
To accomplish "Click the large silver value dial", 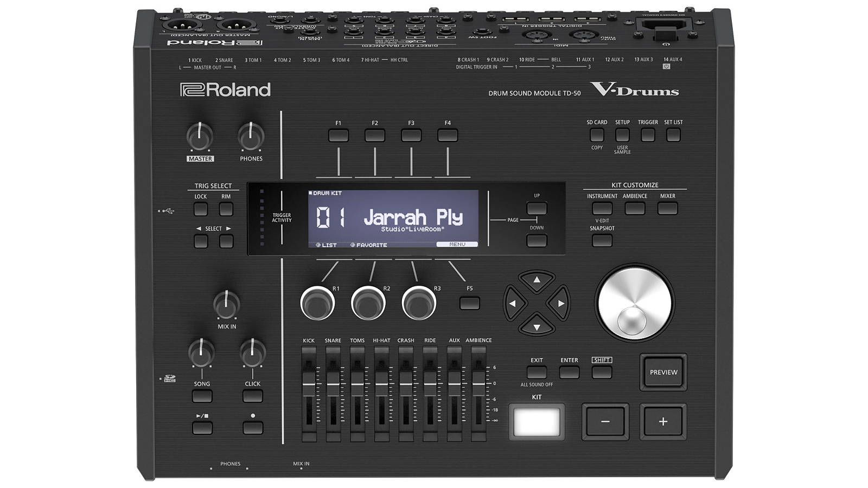I will 634,303.
